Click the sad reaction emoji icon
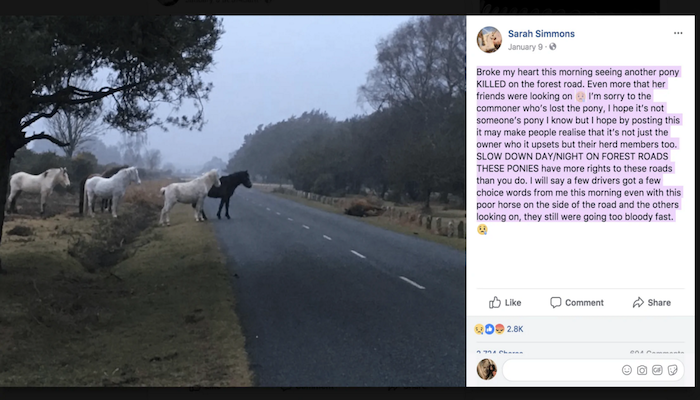700x400 pixels. point(479,329)
